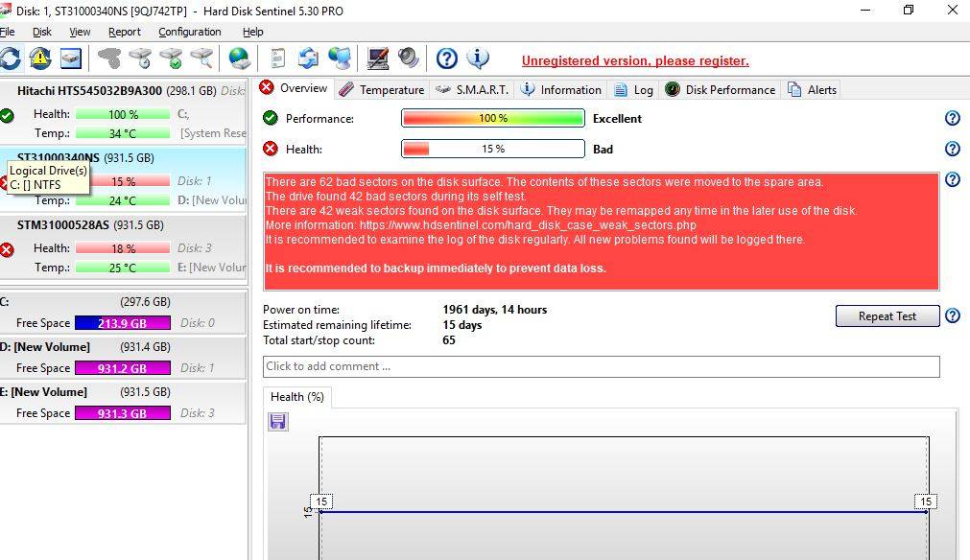Switch to the Alerts tab
This screenshot has height=560, width=970.
[x=813, y=89]
